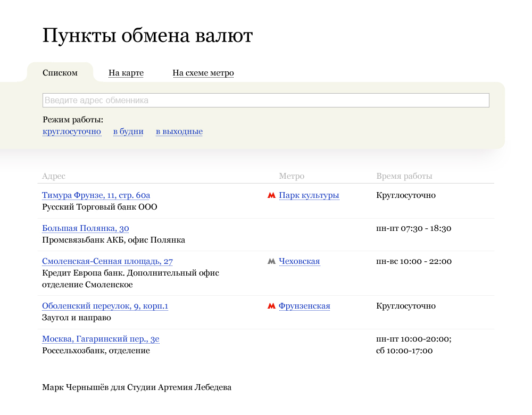532x415 pixels.
Task: Filter by круглосуточно working hours
Action: 72,131
